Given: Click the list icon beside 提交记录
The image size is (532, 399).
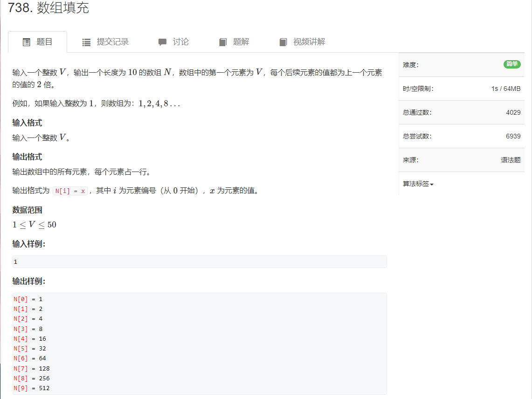Looking at the screenshot, I should (87, 42).
